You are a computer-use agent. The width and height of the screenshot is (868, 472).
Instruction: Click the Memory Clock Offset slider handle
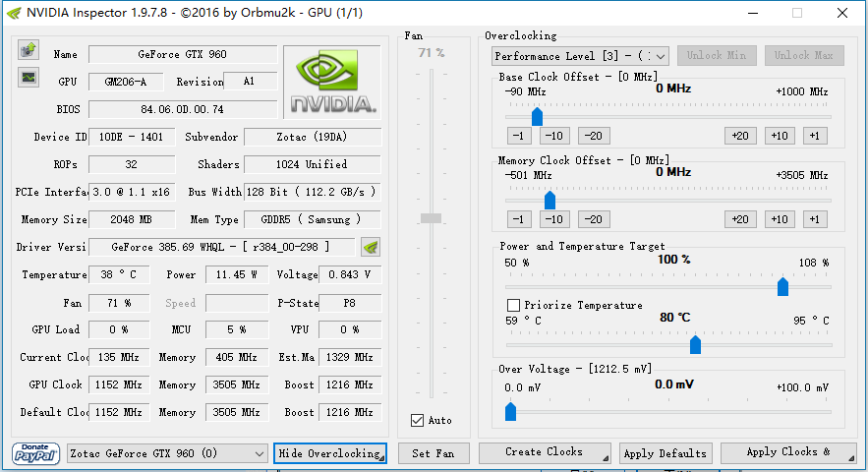click(550, 200)
